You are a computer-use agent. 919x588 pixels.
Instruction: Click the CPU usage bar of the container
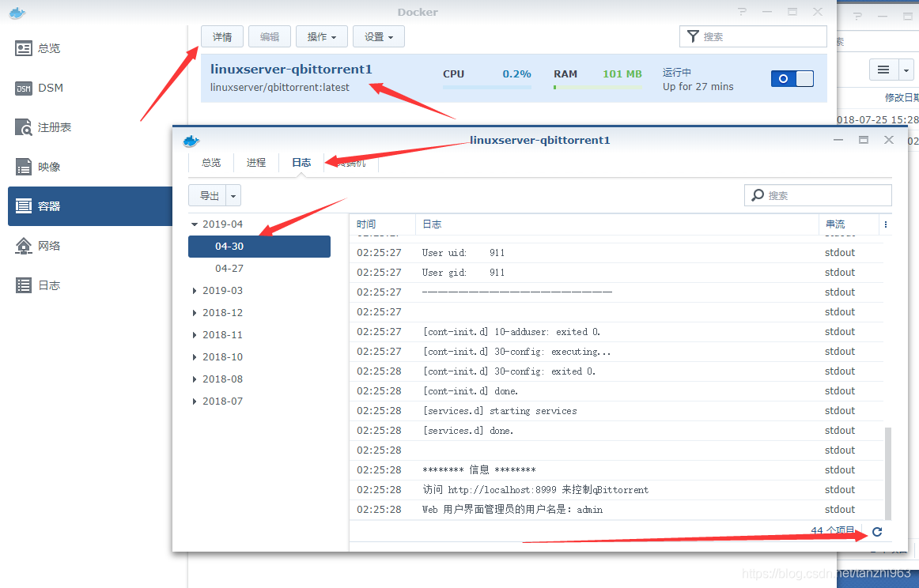tap(487, 87)
